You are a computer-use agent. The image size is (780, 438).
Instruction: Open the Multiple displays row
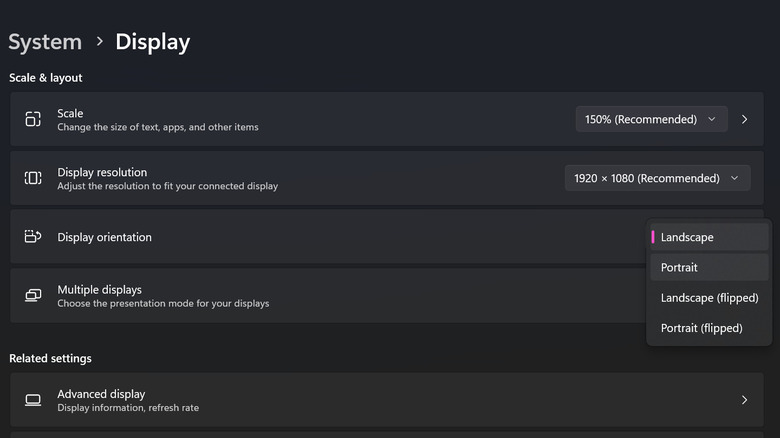[300, 295]
